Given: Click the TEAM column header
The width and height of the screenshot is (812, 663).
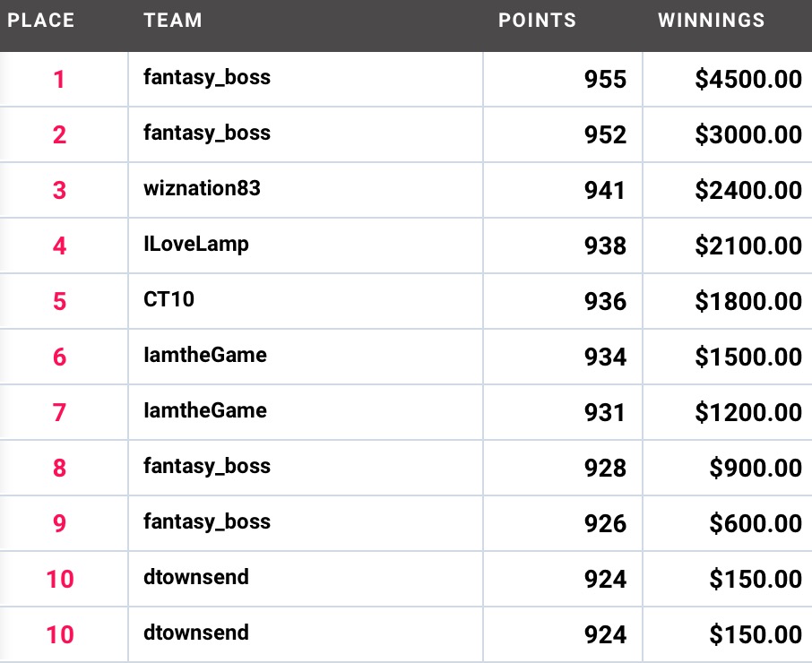Looking at the screenshot, I should pyautogui.click(x=173, y=21).
